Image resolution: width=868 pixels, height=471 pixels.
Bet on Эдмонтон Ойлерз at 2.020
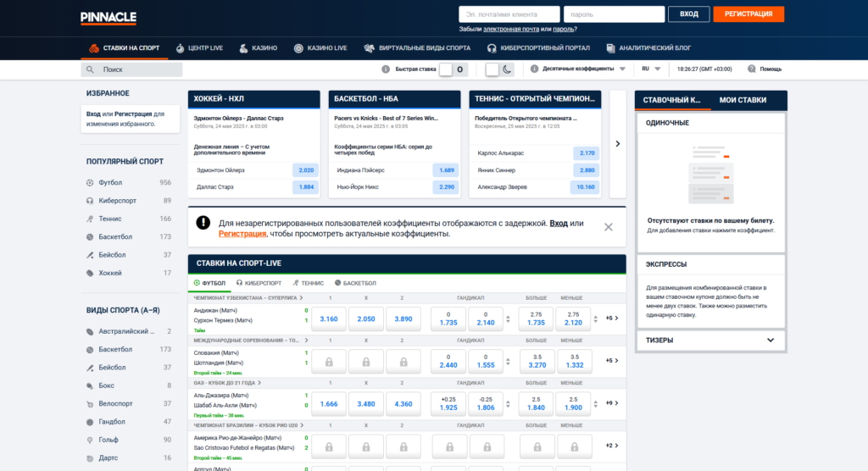[305, 170]
